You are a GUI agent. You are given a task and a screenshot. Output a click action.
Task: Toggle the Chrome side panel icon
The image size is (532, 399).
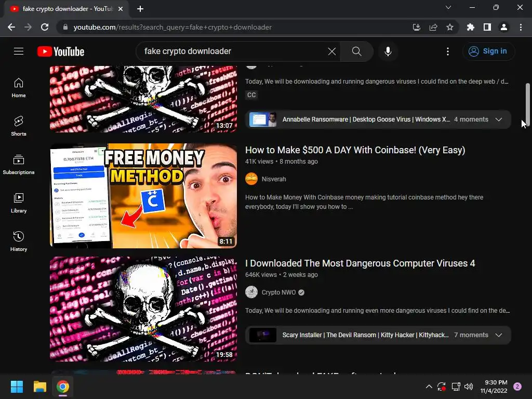(x=487, y=27)
